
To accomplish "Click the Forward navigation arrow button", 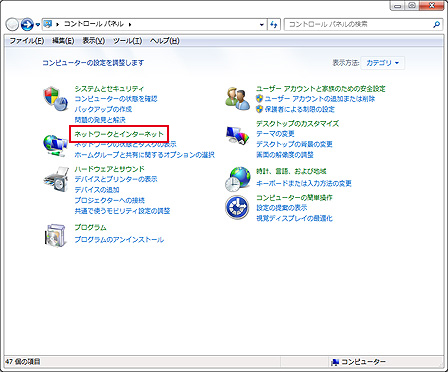I will tap(27, 24).
